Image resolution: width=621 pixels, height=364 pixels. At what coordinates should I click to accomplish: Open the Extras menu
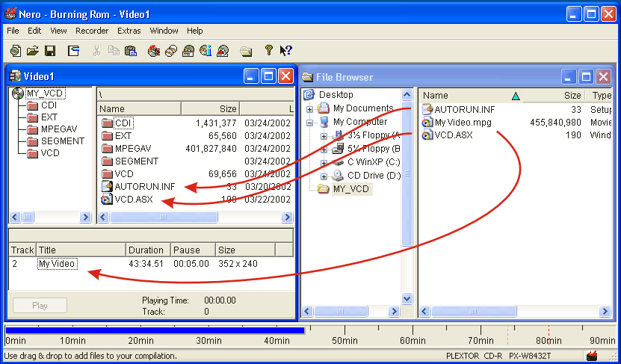[129, 31]
